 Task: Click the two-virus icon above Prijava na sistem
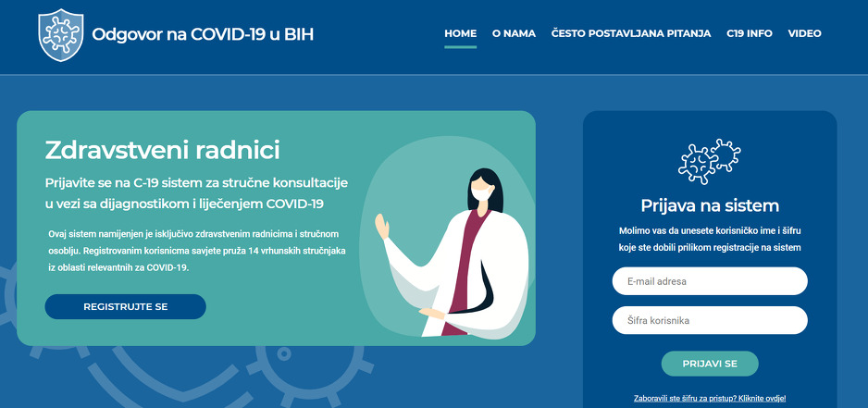[x=709, y=161]
